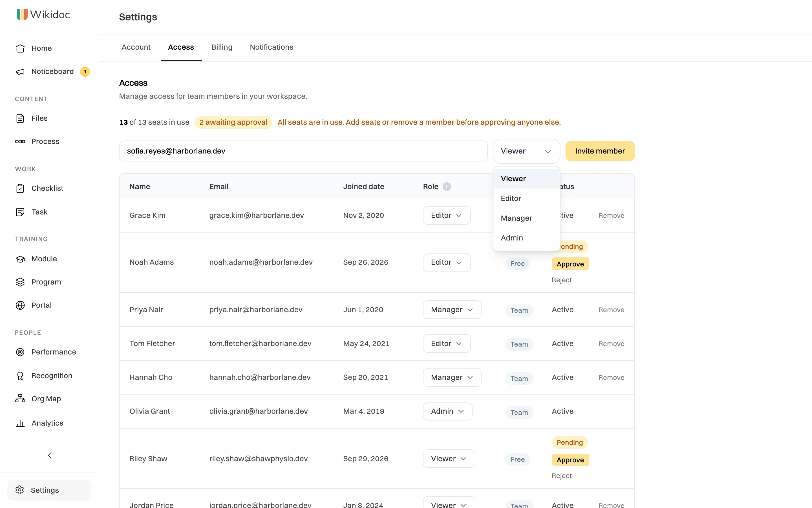Click the Noticeboard notification badge
Image resolution: width=812 pixels, height=508 pixels.
pos(85,72)
